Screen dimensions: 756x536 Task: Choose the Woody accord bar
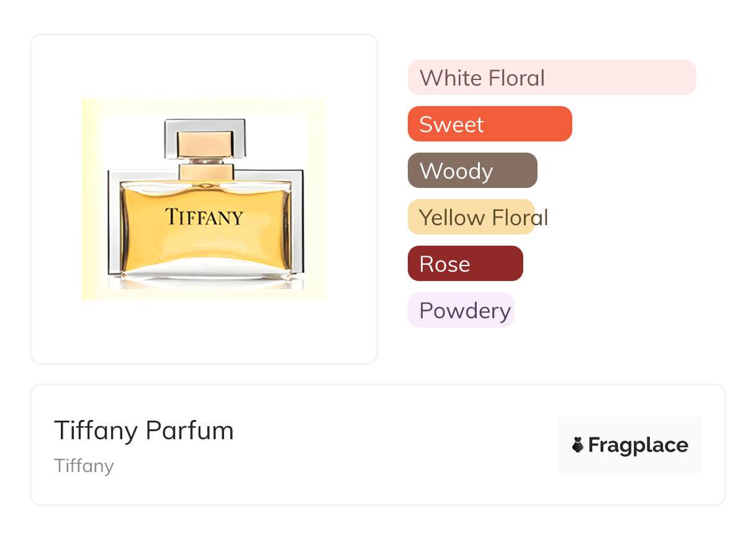click(x=472, y=171)
